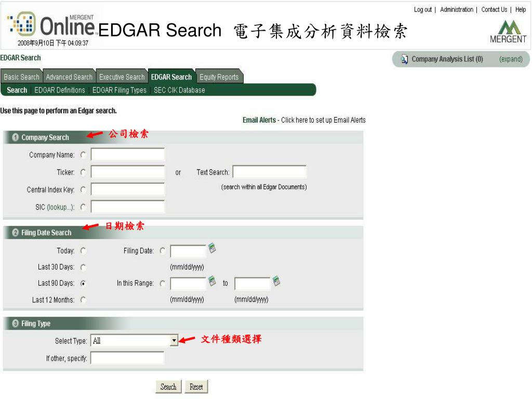Open the Select Type dropdown
Viewport: 532px width, 399px height.
(174, 340)
